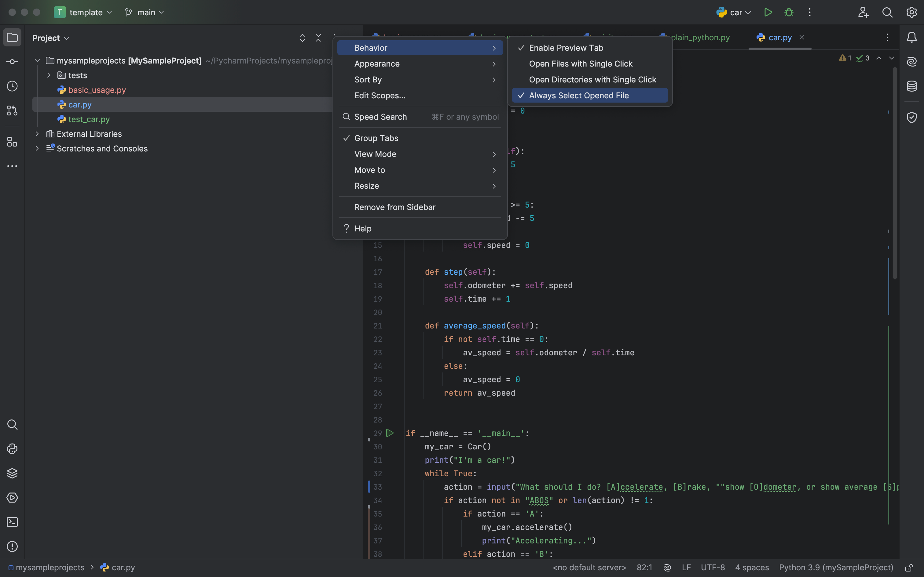Open Notifications with the bell icon
924x577 pixels.
pos(912,37)
